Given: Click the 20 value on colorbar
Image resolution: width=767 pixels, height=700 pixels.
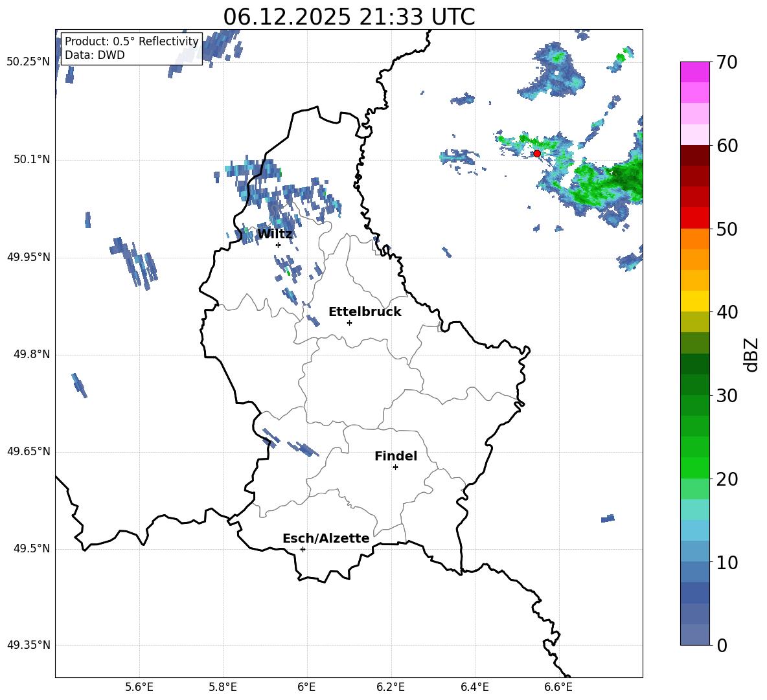Looking at the screenshot, I should click(x=727, y=479).
